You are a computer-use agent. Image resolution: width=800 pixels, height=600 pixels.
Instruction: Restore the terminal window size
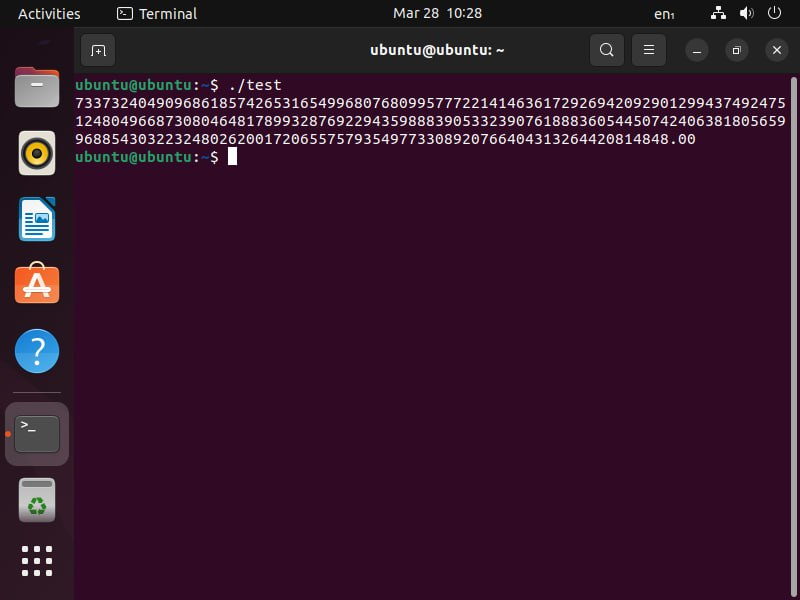tap(736, 51)
